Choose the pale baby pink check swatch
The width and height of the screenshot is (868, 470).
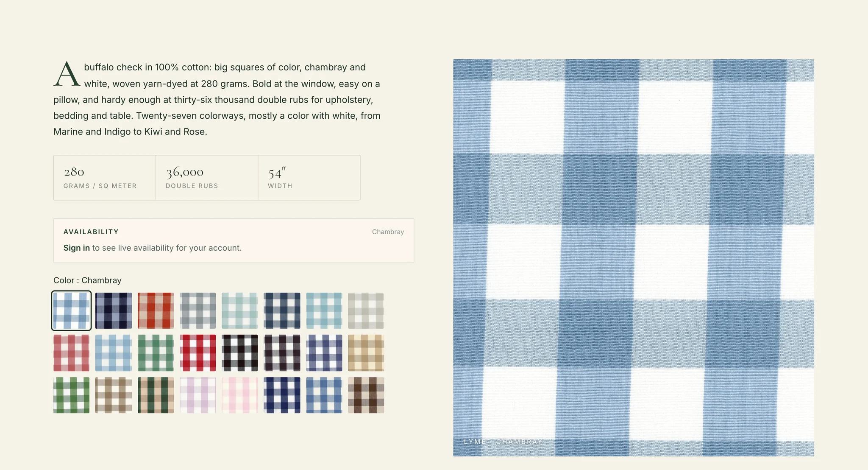239,395
